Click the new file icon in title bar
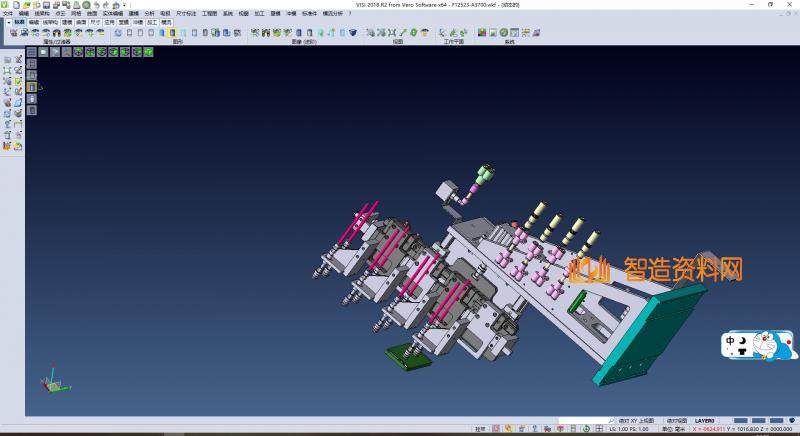 (15, 5)
